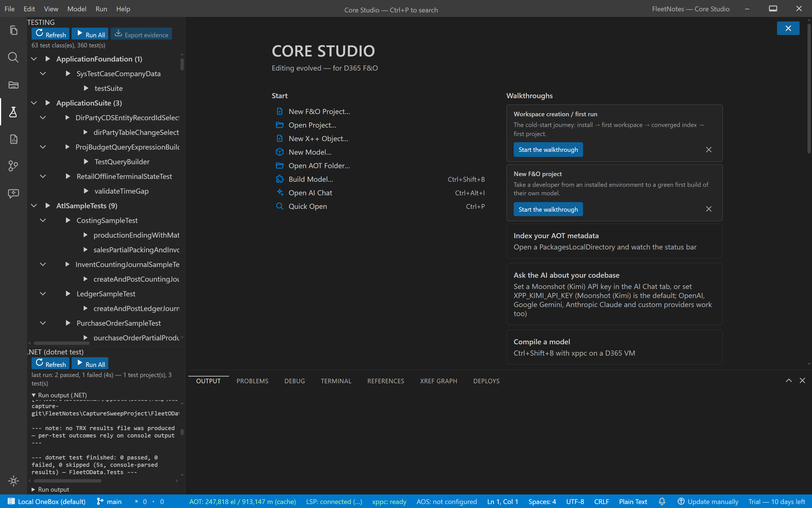Run the testSuite test via play icon

click(x=86, y=88)
